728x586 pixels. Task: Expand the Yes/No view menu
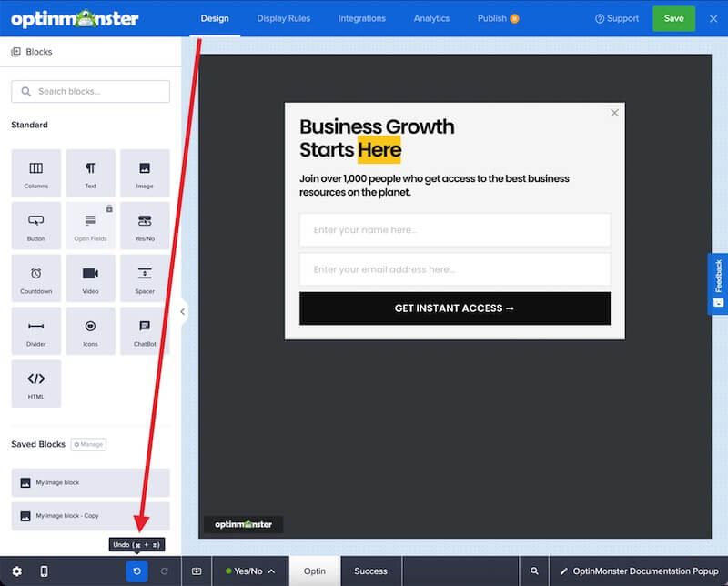coord(250,571)
